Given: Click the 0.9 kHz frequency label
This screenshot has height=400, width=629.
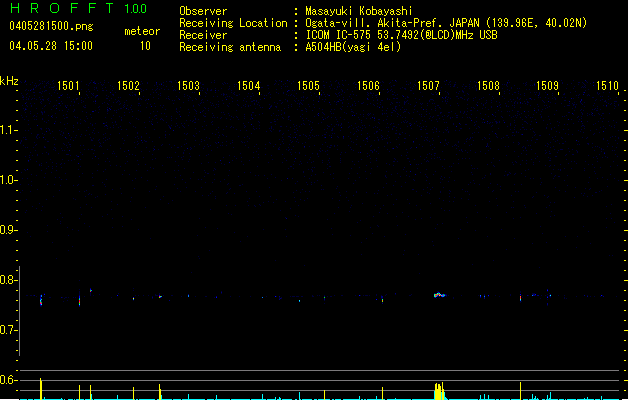Looking at the screenshot, I should (8, 229).
